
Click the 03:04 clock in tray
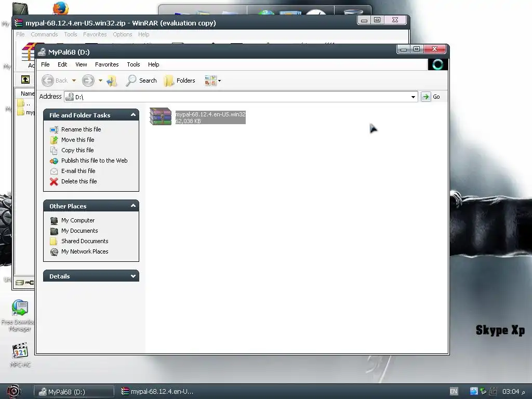tap(511, 392)
